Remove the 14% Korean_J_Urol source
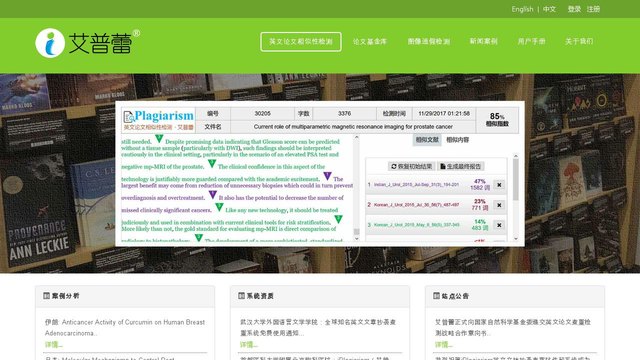Image resolution: width=640 pixels, height=360 pixels. pos(499,225)
